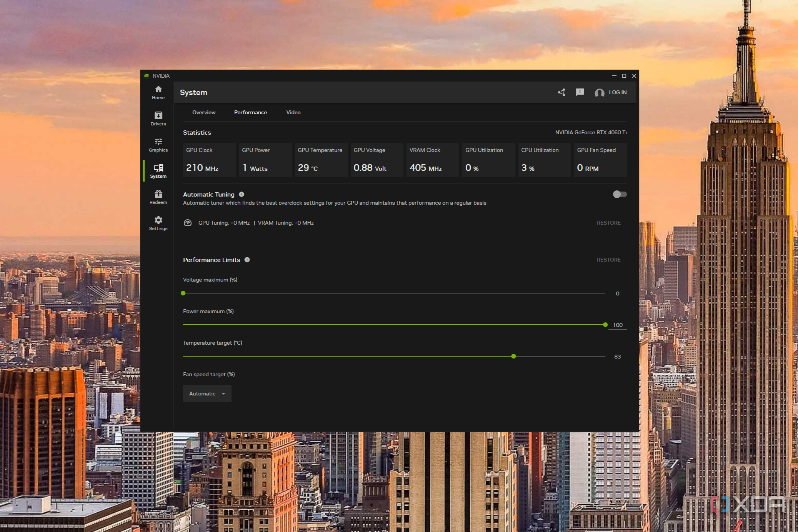This screenshot has height=532, width=798.
Task: Open the Settings gear in sidebar
Action: (x=158, y=223)
